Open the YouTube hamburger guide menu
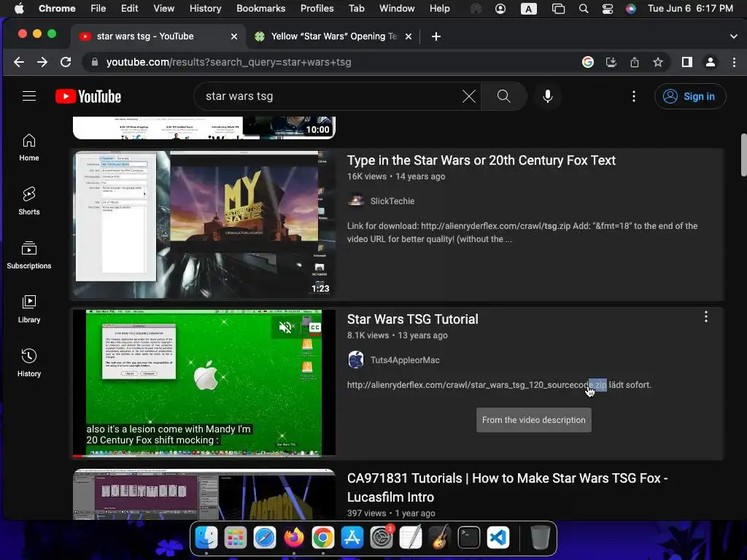Viewport: 747px width, 560px height. [x=29, y=96]
